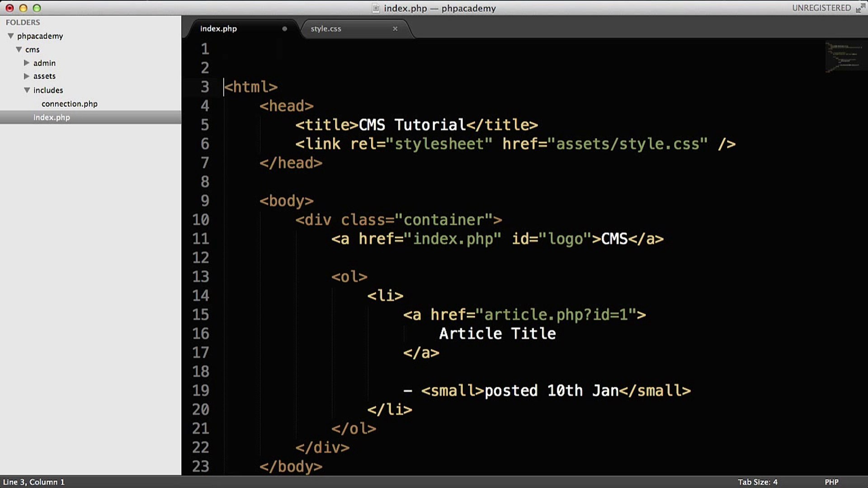868x488 pixels.
Task: Place cursor in the opening <head> tag
Action: pyautogui.click(x=286, y=106)
